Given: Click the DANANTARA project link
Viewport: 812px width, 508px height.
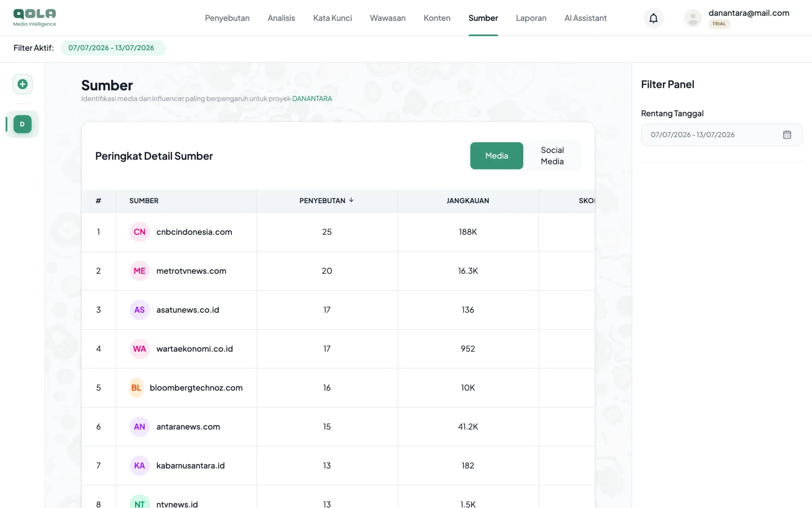Looking at the screenshot, I should coord(312,99).
